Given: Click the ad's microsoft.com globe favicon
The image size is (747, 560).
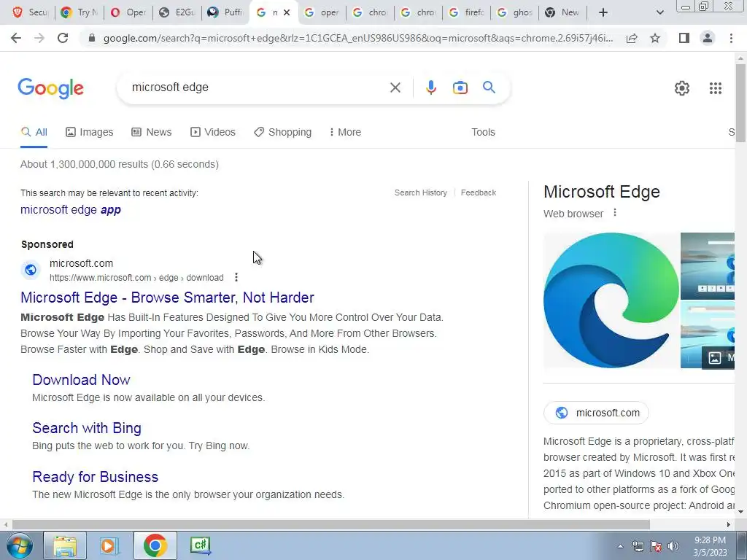Looking at the screenshot, I should pyautogui.click(x=31, y=270).
